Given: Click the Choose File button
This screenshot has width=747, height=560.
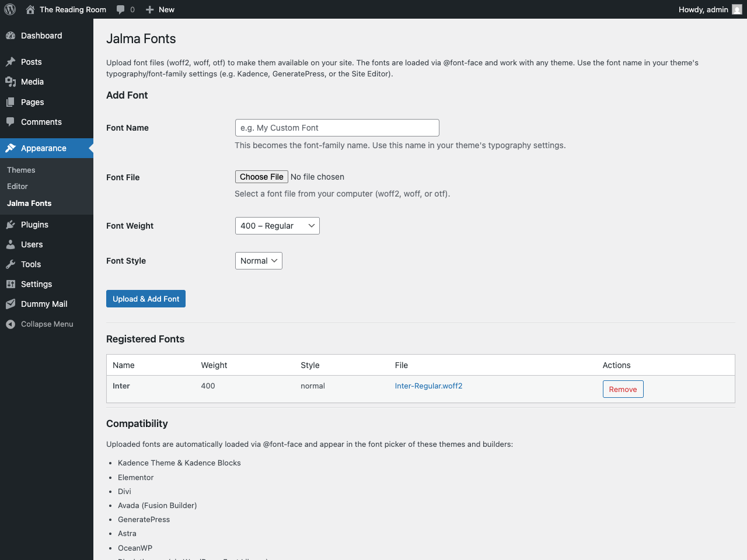Looking at the screenshot, I should (261, 177).
